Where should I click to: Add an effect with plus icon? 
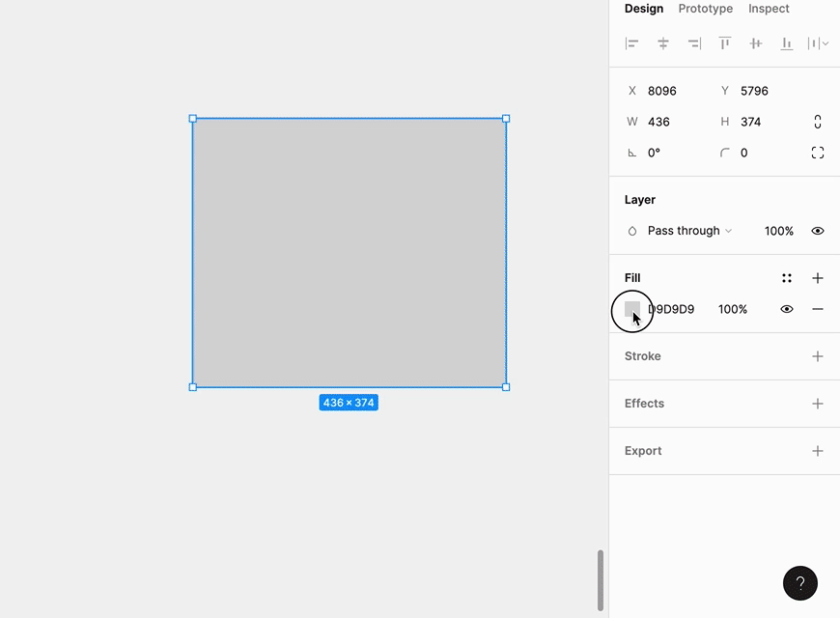coord(818,404)
